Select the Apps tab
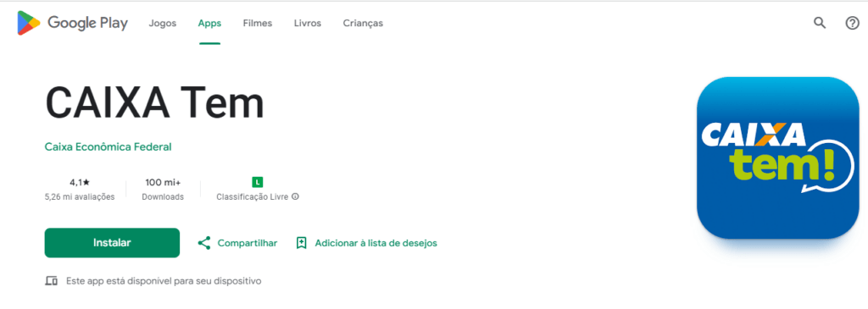The width and height of the screenshot is (868, 309). click(x=210, y=23)
